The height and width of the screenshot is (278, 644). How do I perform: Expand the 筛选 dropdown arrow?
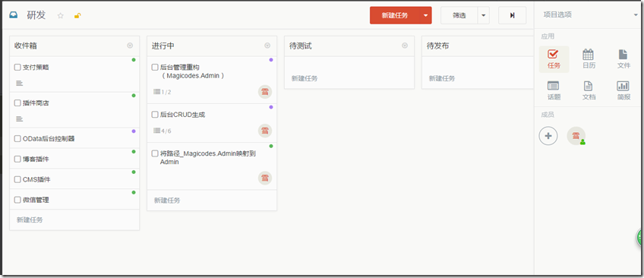click(484, 15)
